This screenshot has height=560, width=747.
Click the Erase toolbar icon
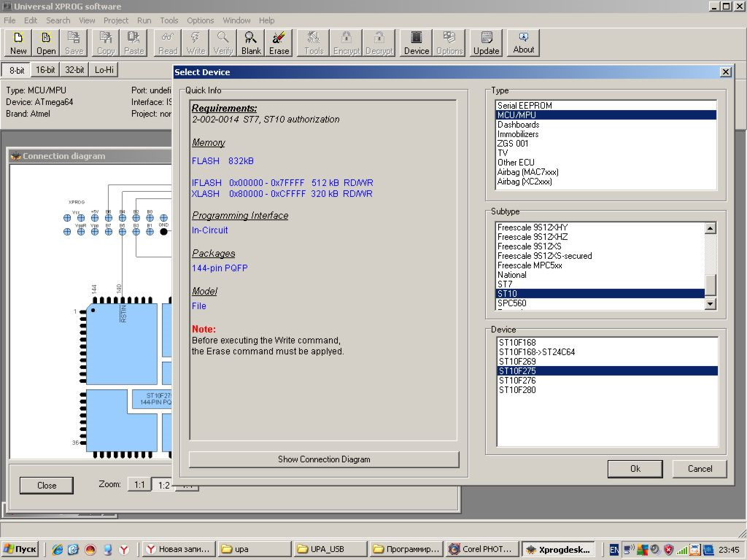tap(279, 42)
